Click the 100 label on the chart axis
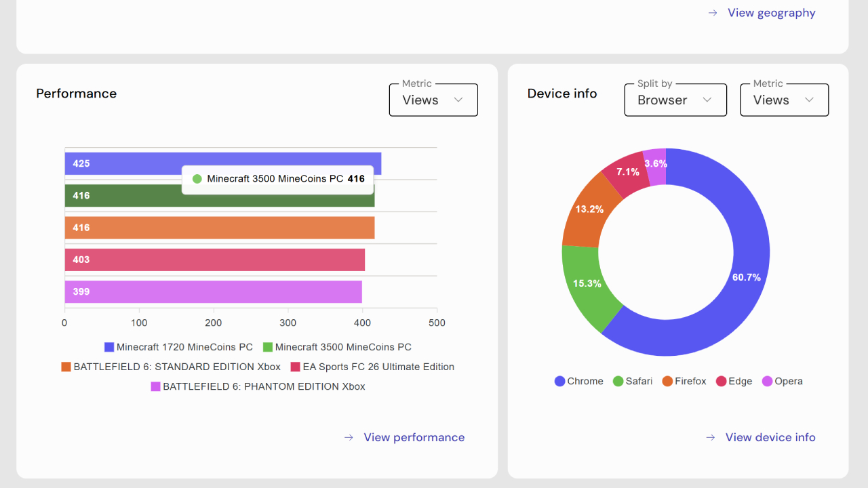The width and height of the screenshot is (868, 488). 139,323
